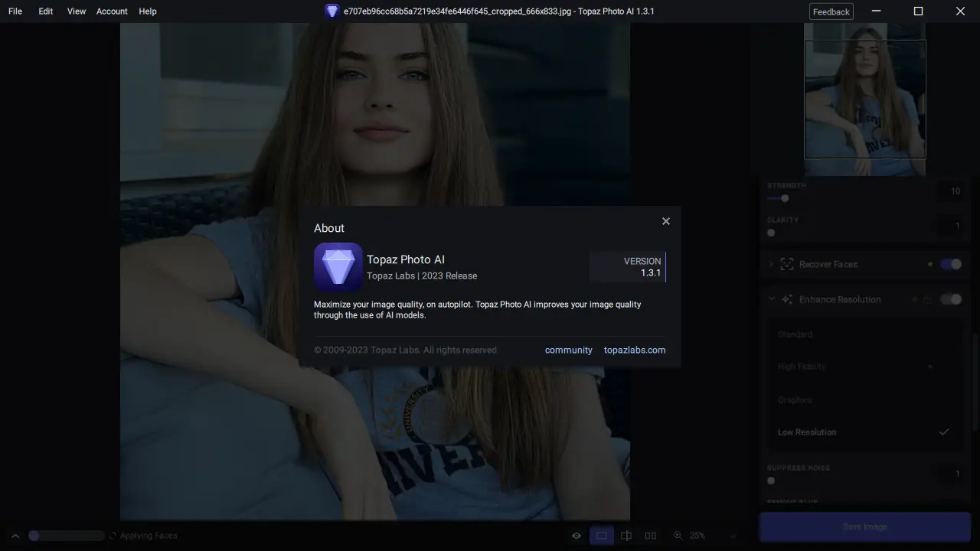Click the 'Topaz Labs | 2023 Release' text
Viewport: 980px width, 551px height.
422,275
